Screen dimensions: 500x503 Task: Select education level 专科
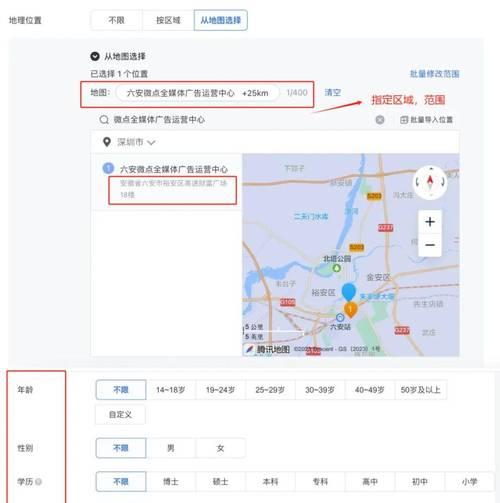320,482
